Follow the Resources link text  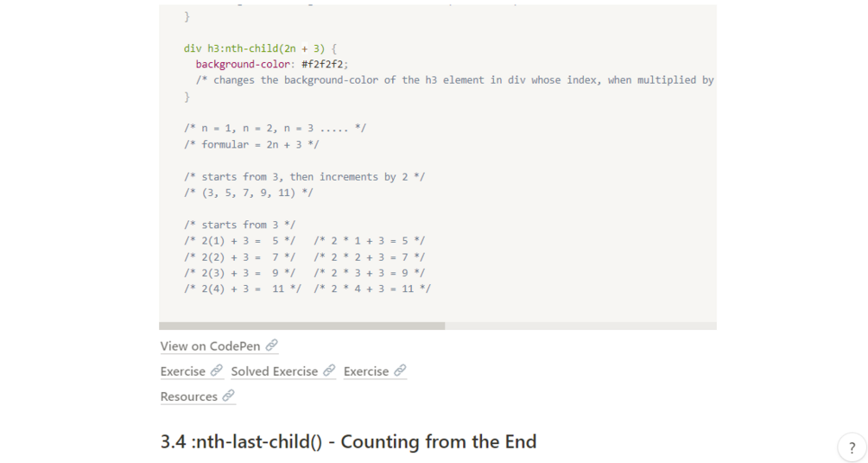(x=188, y=396)
